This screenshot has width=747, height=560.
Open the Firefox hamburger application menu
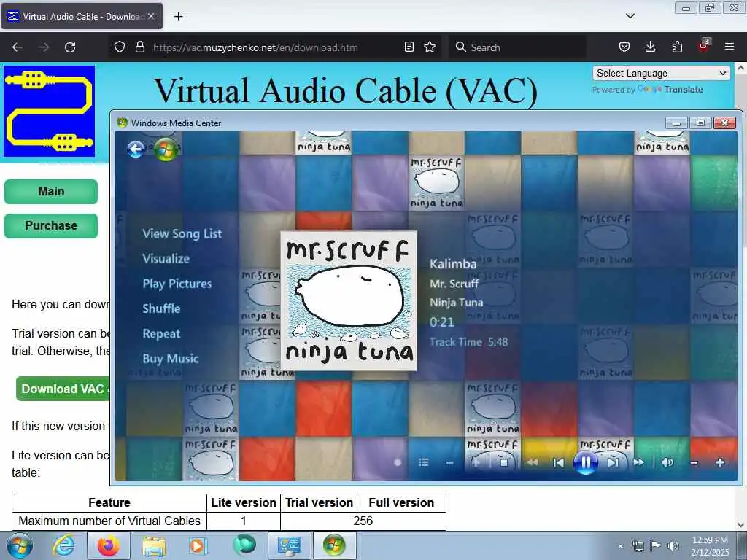[729, 47]
